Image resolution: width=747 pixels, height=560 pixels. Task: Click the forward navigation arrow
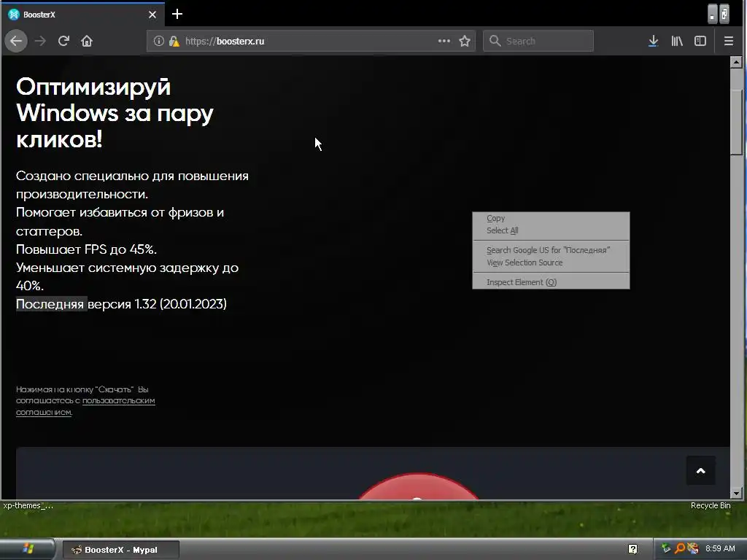point(41,41)
